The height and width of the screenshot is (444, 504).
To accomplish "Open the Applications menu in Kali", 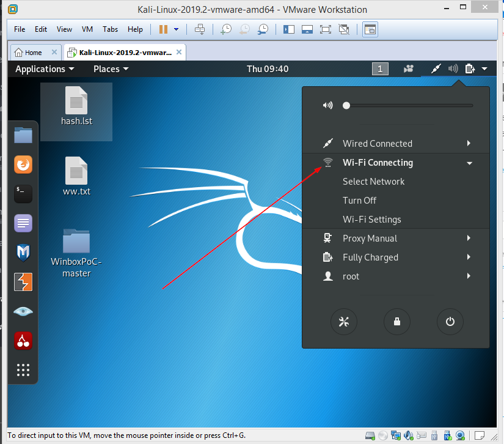I will click(45, 69).
